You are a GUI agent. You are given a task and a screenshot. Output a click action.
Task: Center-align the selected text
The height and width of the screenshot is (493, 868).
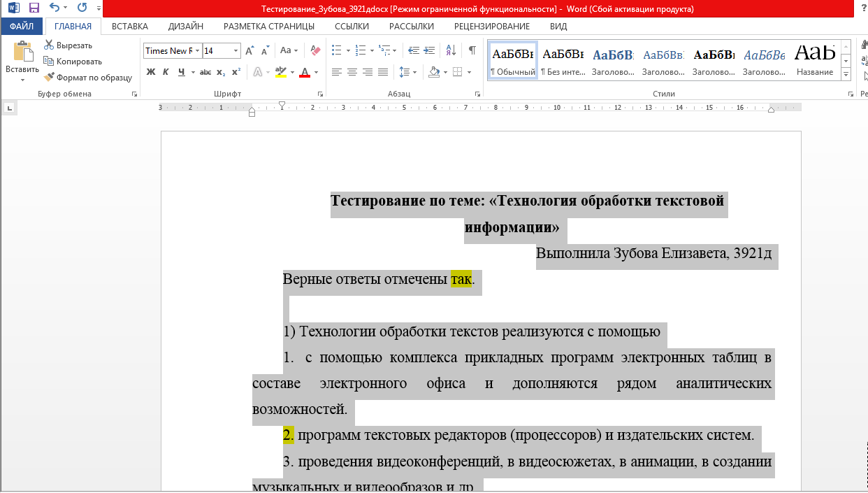pos(352,72)
